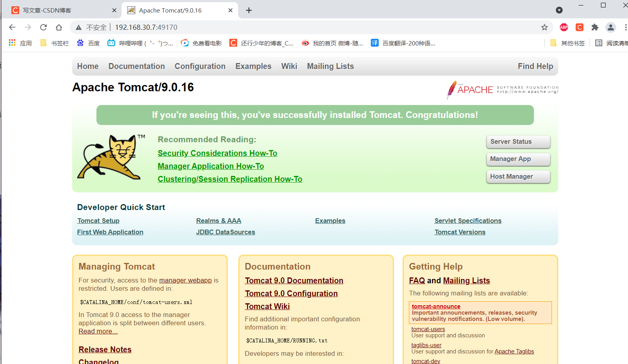Open the 书签栏 bookmark folder

pos(54,43)
